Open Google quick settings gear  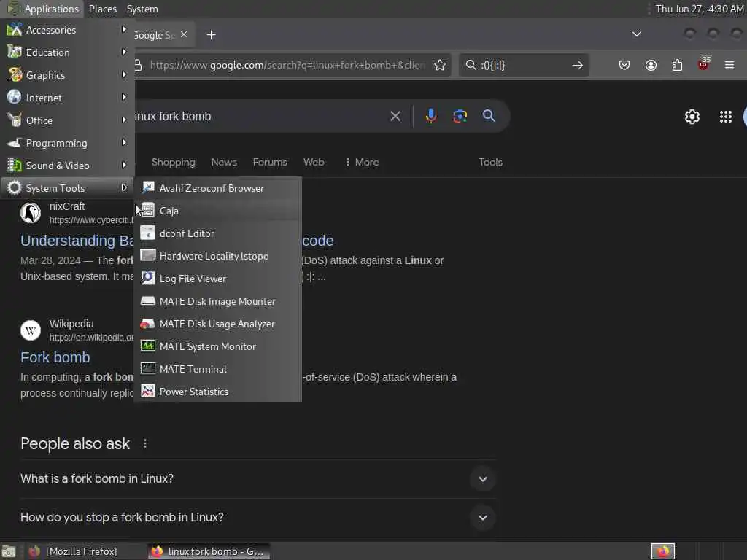tap(692, 117)
